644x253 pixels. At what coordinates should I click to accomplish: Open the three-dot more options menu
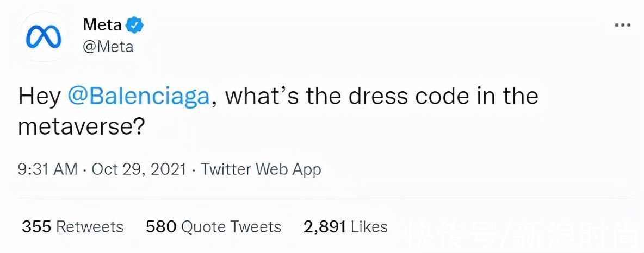[622, 26]
